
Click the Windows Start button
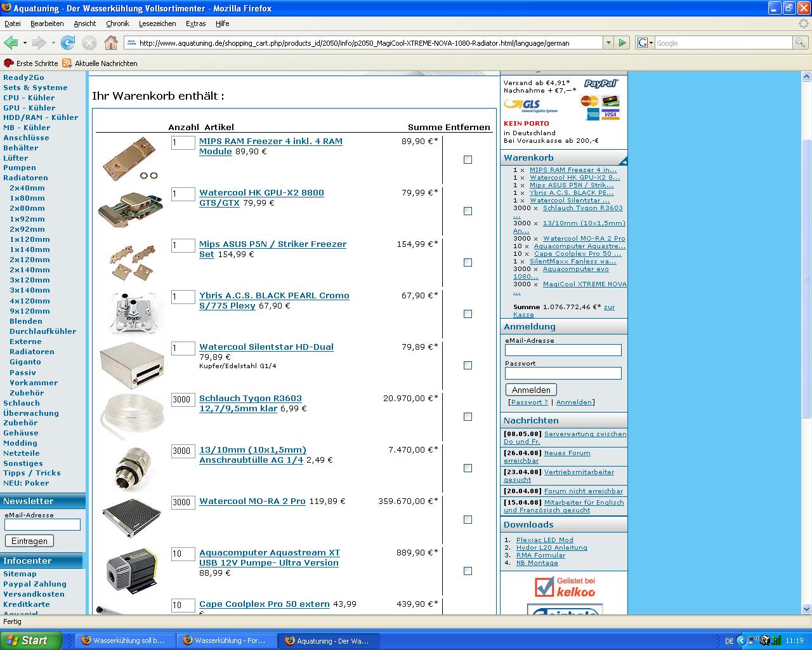(x=30, y=640)
